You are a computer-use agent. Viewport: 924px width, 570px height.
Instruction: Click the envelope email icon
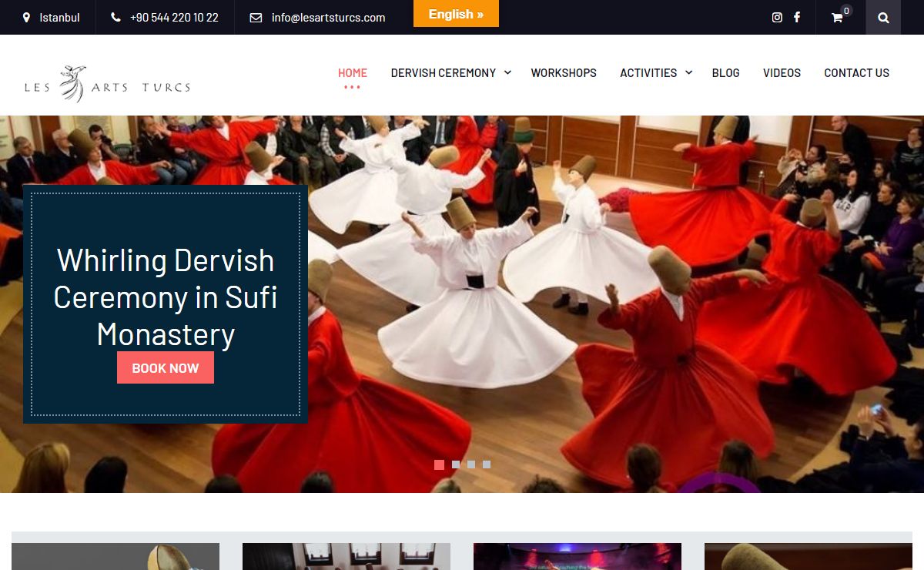coord(256,17)
